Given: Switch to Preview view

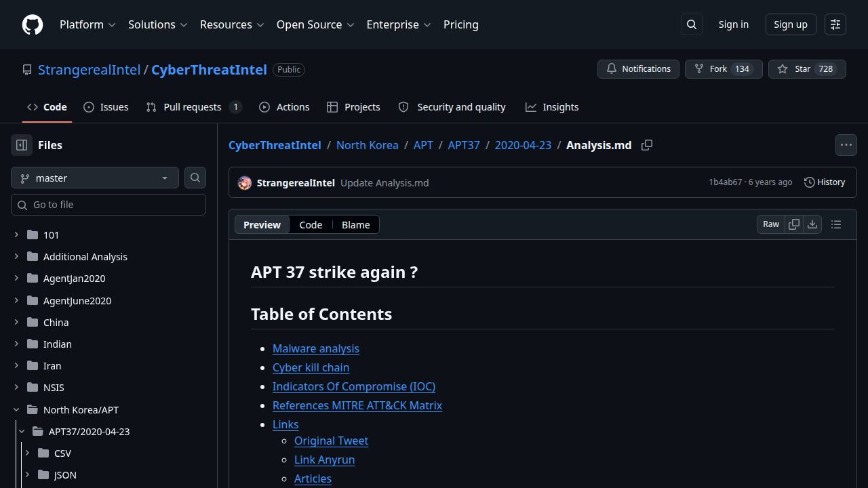Looking at the screenshot, I should point(262,225).
